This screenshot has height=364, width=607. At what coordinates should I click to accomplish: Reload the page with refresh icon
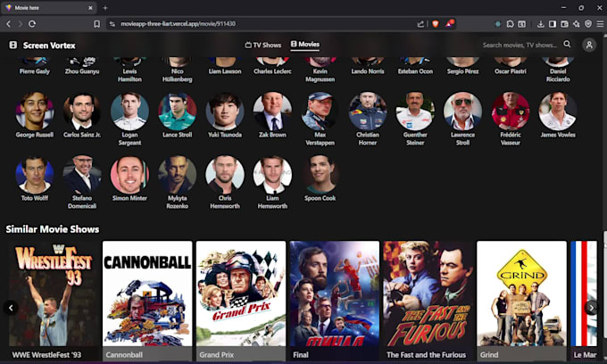pos(32,24)
